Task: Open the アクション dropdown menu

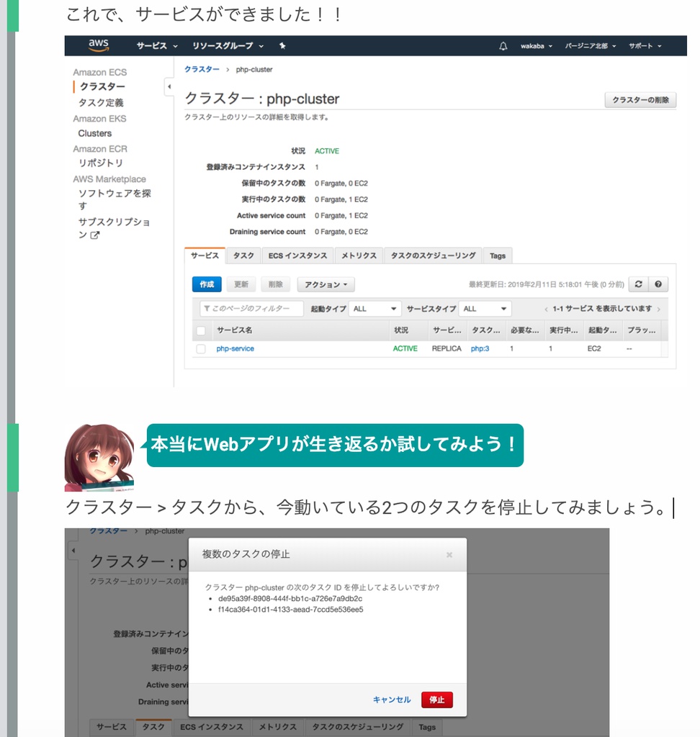Action: click(x=326, y=284)
